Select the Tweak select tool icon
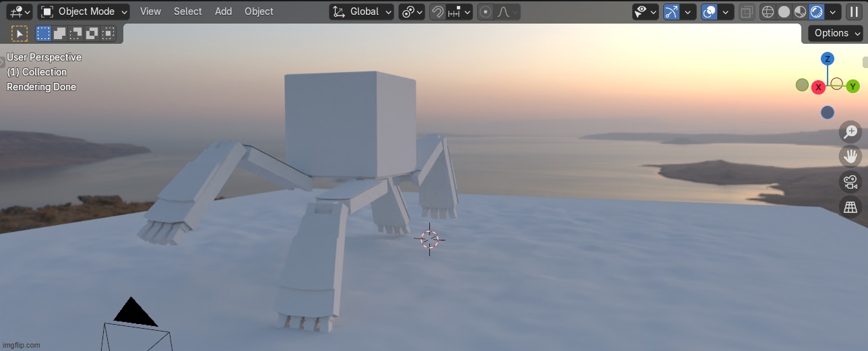The image size is (868, 351). pos(20,33)
